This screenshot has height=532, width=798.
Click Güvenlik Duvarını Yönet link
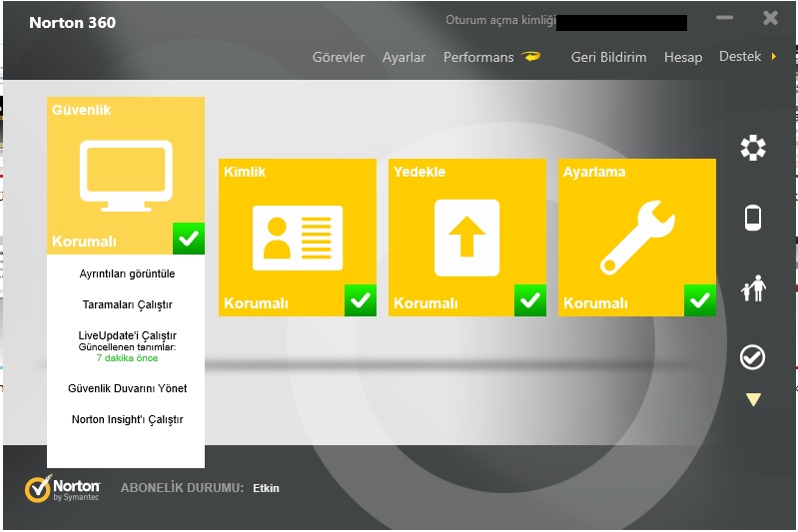(x=127, y=388)
